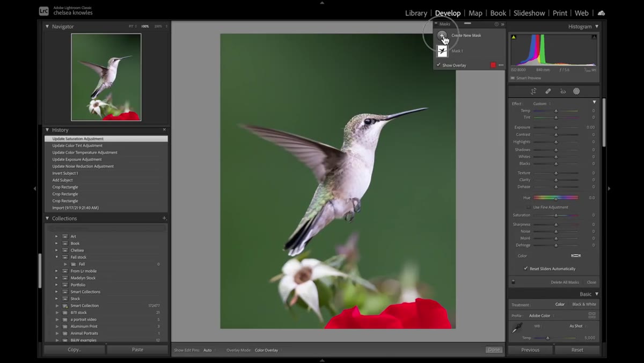The width and height of the screenshot is (644, 363).
Task: Click the Close button in the masking panel
Action: 591,282
